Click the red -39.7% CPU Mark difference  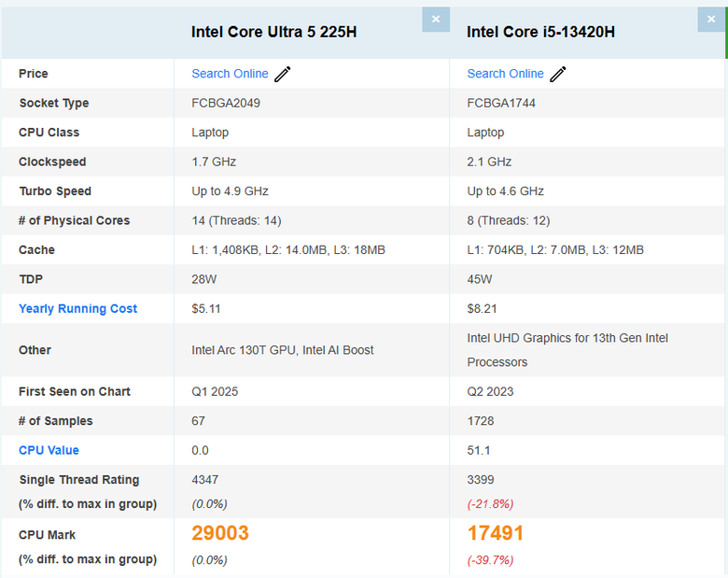click(490, 560)
